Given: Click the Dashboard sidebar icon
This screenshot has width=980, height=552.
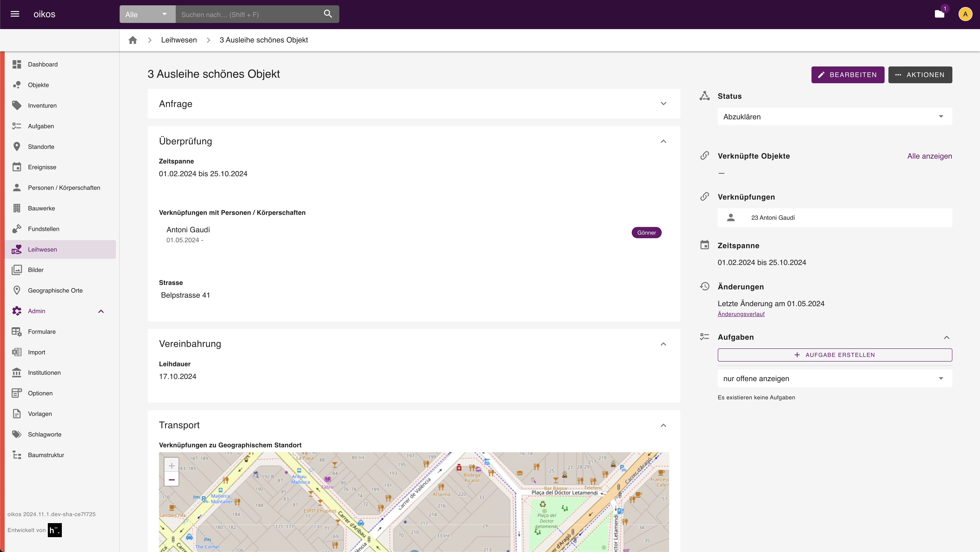Looking at the screenshot, I should [17, 64].
